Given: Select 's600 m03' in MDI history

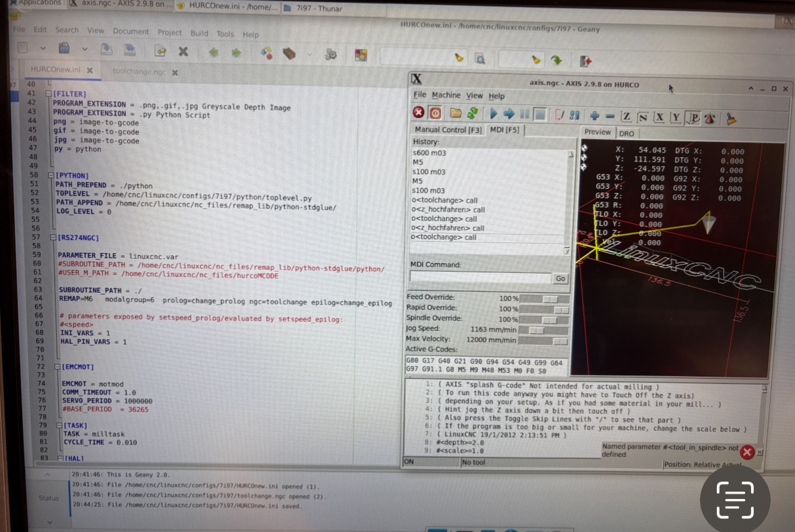Looking at the screenshot, I should click(429, 152).
